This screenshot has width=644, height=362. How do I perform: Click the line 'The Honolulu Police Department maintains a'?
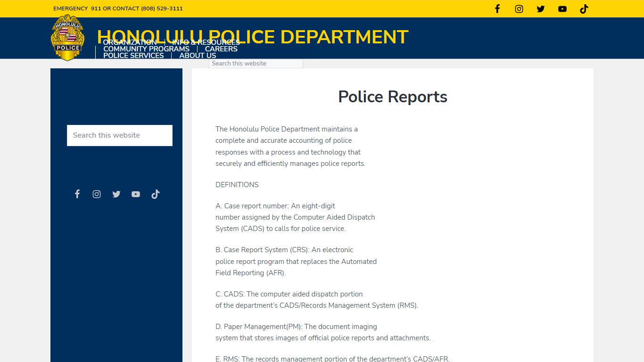coord(287,129)
